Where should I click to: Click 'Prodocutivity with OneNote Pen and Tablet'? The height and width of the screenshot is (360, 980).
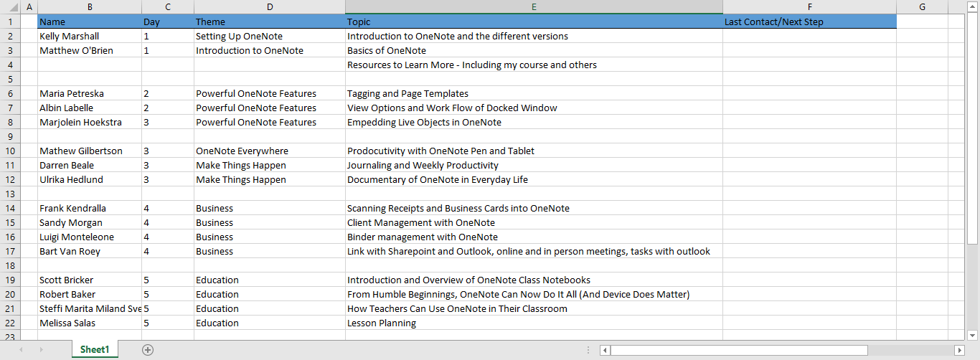[x=534, y=151]
